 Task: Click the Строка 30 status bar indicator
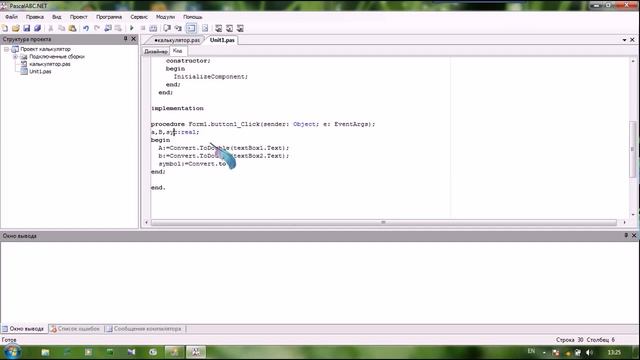pyautogui.click(x=569, y=340)
